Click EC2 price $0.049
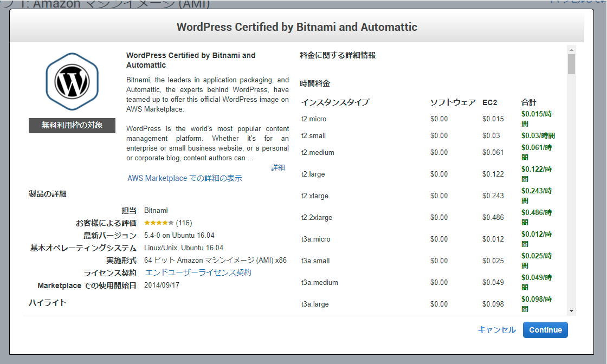 click(x=493, y=283)
